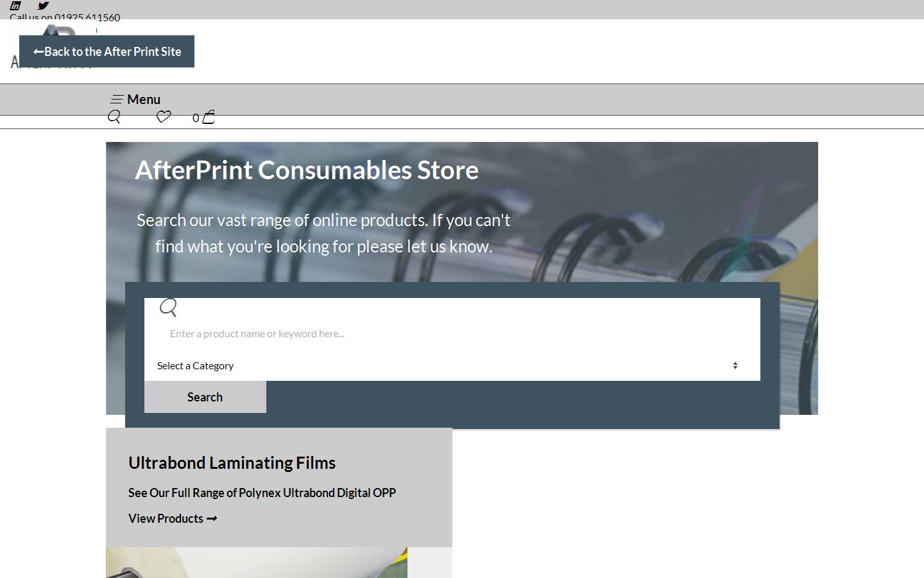Viewport: 924px width, 578px height.
Task: Click the search magnifier icon in header
Action: click(114, 117)
